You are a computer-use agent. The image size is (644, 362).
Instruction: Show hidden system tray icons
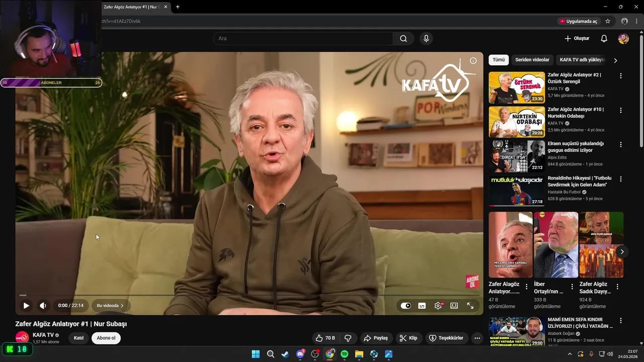[570, 354]
